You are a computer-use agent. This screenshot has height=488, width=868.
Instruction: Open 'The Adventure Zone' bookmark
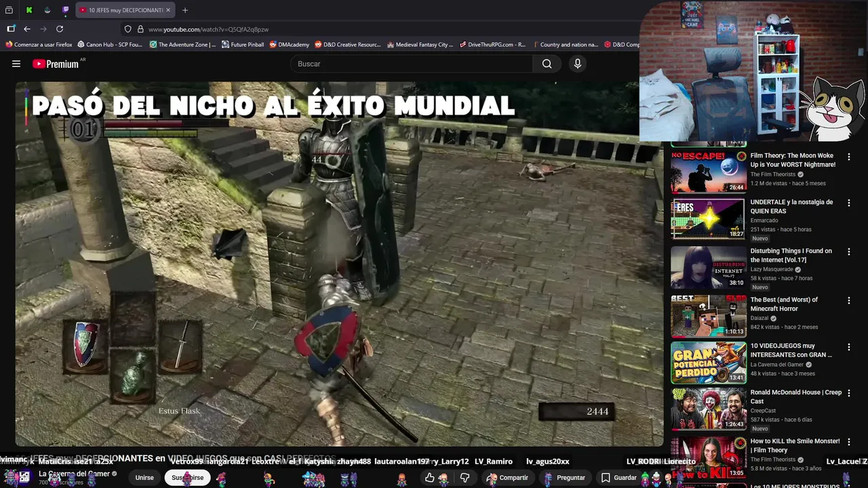(182, 45)
